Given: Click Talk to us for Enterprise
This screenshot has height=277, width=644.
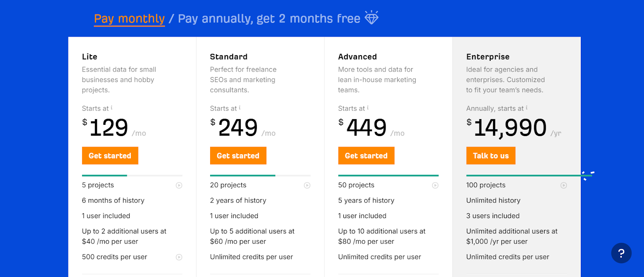Looking at the screenshot, I should 491,155.
